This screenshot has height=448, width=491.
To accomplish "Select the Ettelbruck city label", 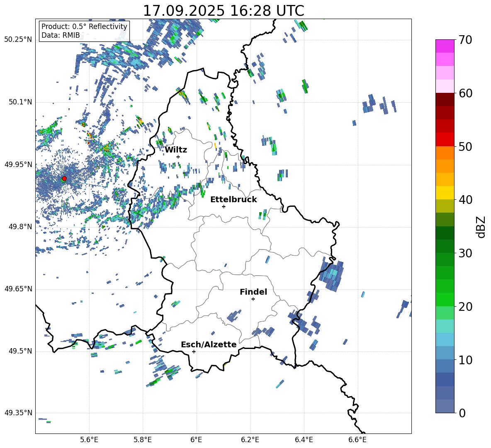I will [x=233, y=200].
